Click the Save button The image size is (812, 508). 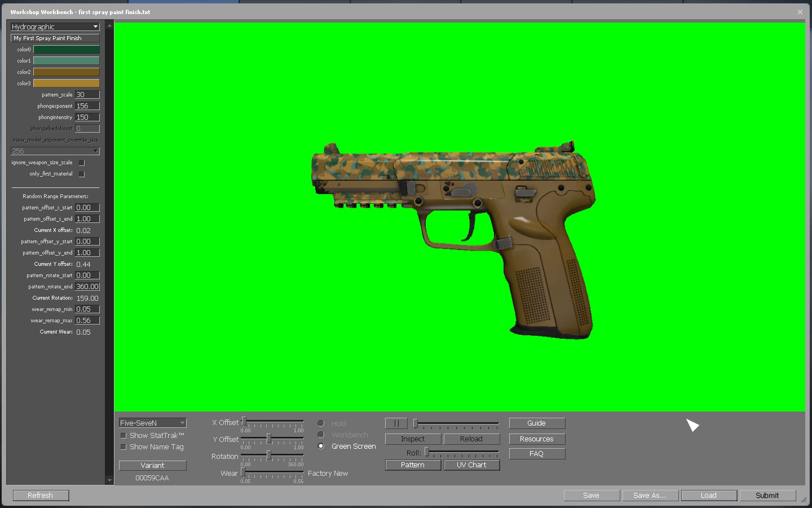pyautogui.click(x=592, y=496)
